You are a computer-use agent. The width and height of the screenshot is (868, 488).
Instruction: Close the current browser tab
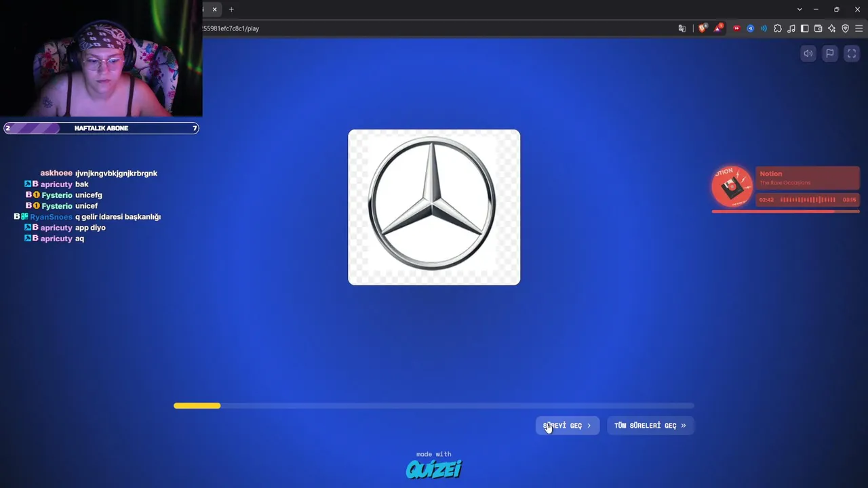click(214, 9)
